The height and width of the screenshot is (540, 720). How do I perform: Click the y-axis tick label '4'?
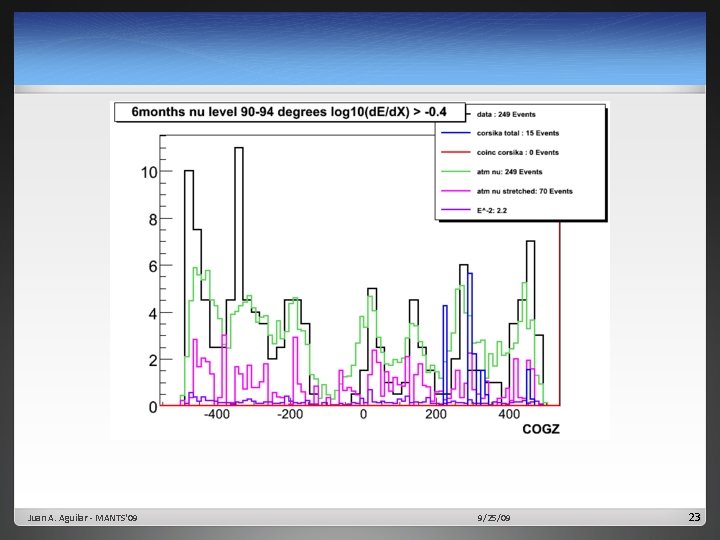pos(153,314)
